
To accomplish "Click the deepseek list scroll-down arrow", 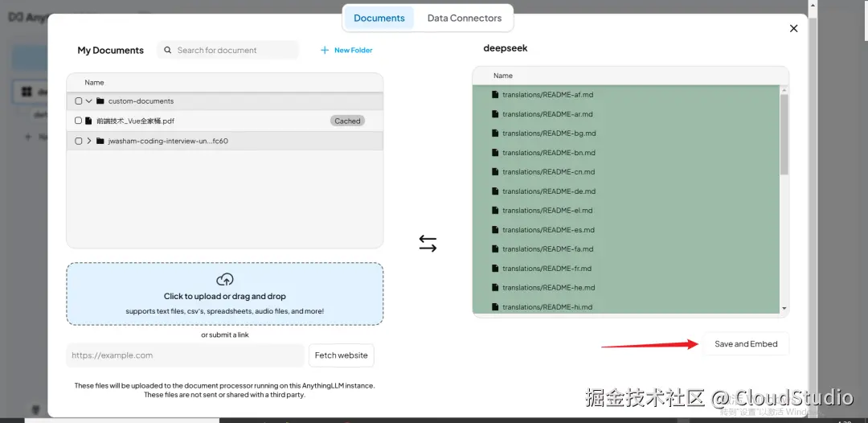I will tap(784, 308).
